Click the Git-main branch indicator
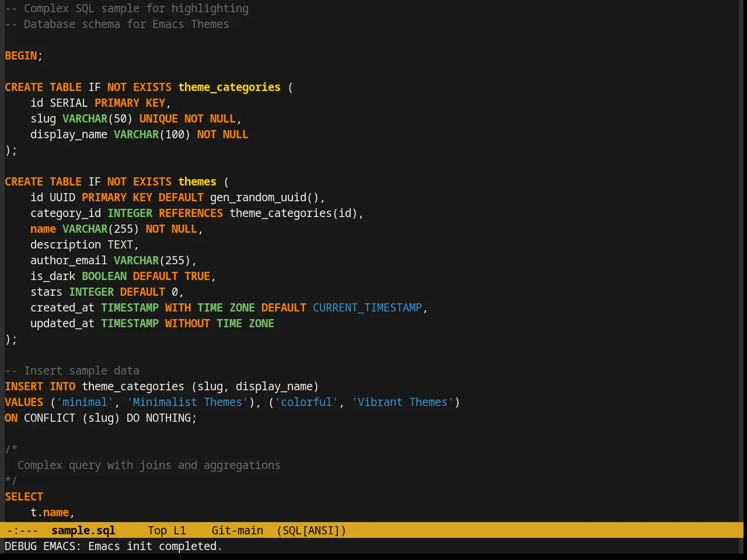Image resolution: width=747 pixels, height=560 pixels. [x=238, y=530]
